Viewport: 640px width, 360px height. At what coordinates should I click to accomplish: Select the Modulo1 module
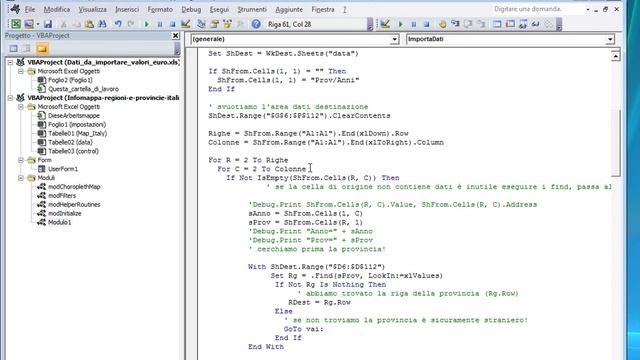click(x=59, y=222)
